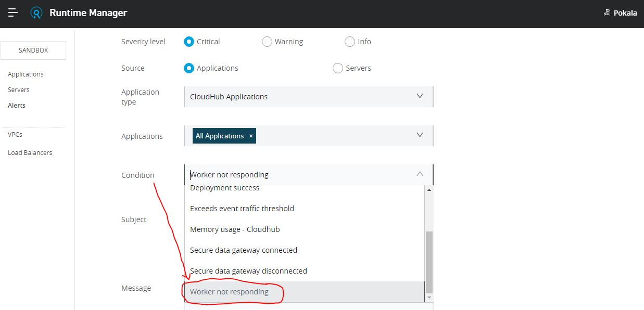Select the Info severity level
The image size is (644, 310).
pos(350,42)
